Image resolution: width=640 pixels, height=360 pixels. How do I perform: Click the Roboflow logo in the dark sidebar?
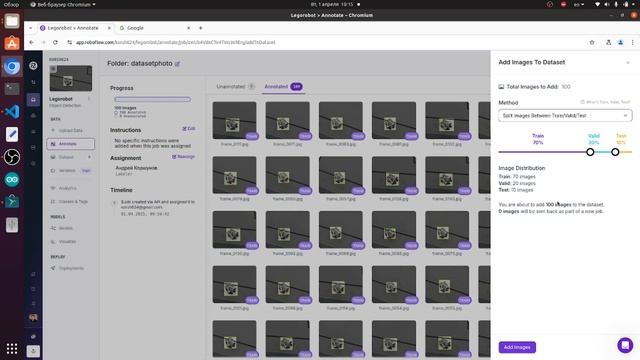[33, 65]
